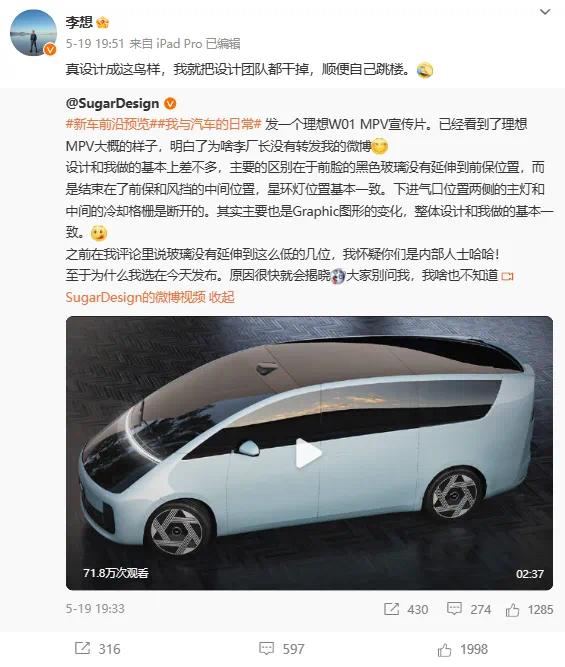The height and width of the screenshot is (667, 565).
Task: Repost 李想's post showing 316
Action: pyautogui.click(x=97, y=649)
